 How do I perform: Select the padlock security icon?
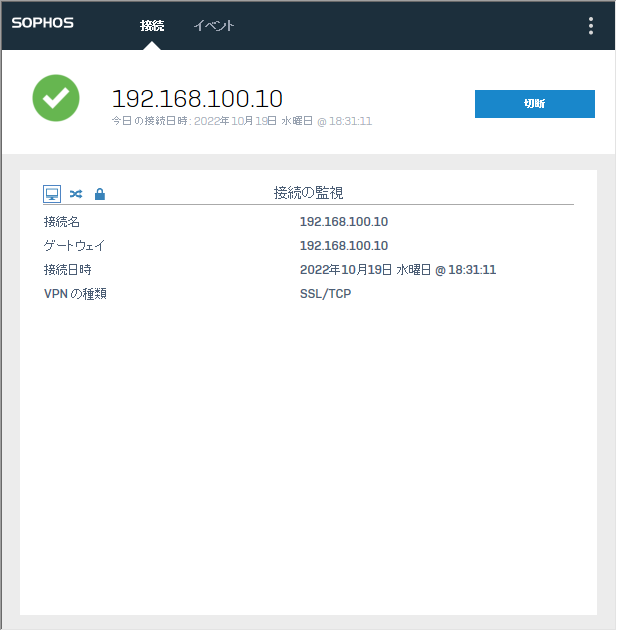point(99,193)
